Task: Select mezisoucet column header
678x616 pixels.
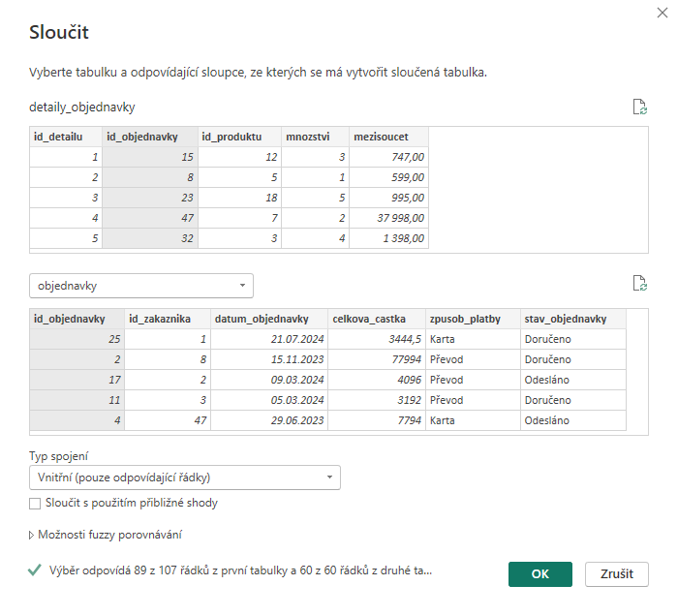Action: click(x=387, y=138)
